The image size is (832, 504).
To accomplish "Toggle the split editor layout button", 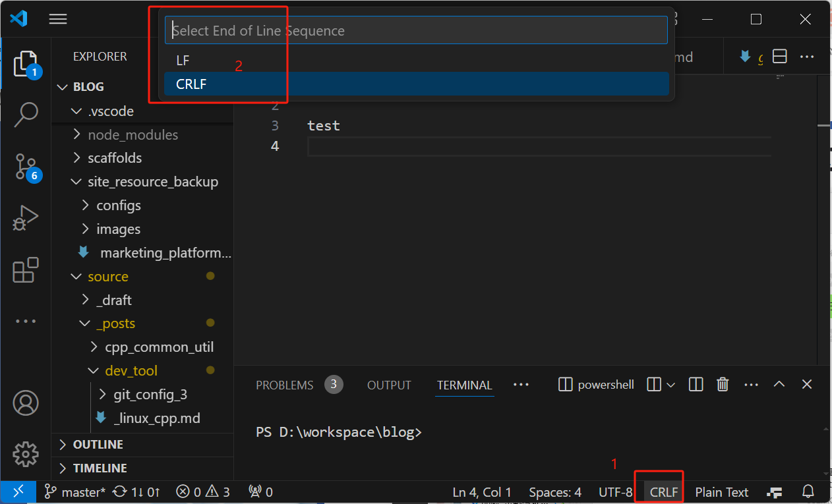I will [x=780, y=57].
